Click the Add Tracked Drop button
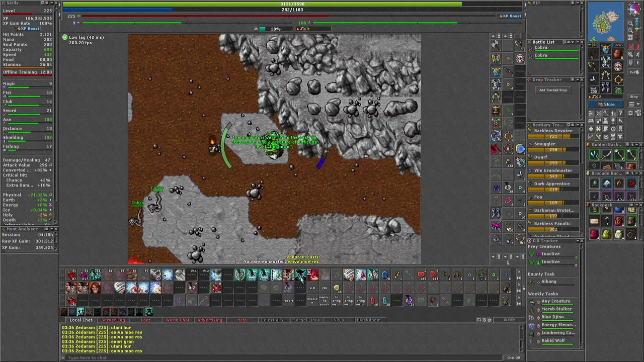Image resolution: width=644 pixels, height=362 pixels. point(553,90)
